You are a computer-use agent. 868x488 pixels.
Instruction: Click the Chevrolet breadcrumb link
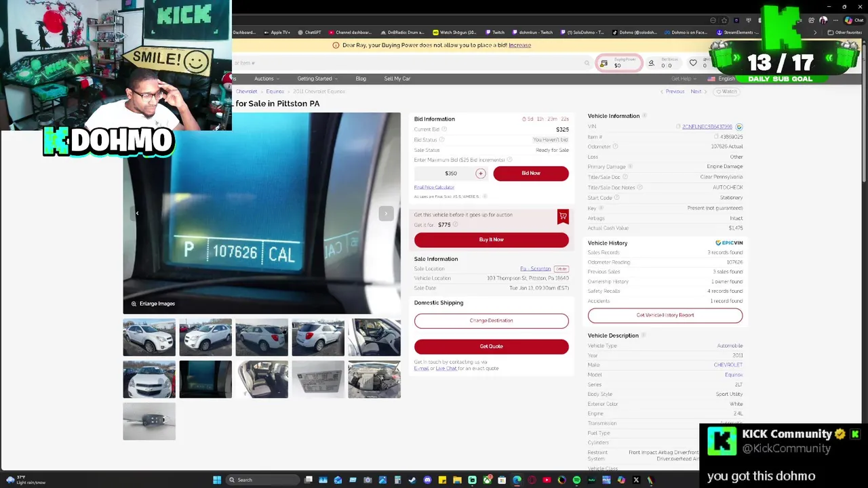pyautogui.click(x=247, y=91)
